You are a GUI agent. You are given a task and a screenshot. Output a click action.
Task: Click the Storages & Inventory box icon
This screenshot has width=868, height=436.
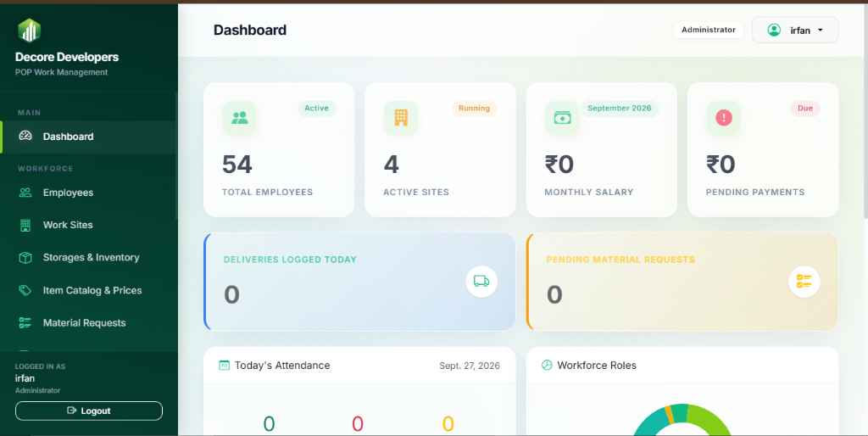[25, 258]
